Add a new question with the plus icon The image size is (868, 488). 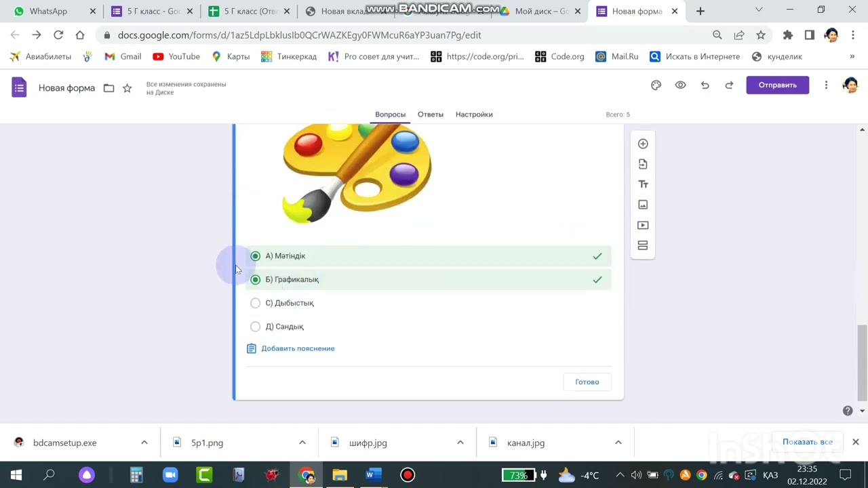click(x=643, y=144)
